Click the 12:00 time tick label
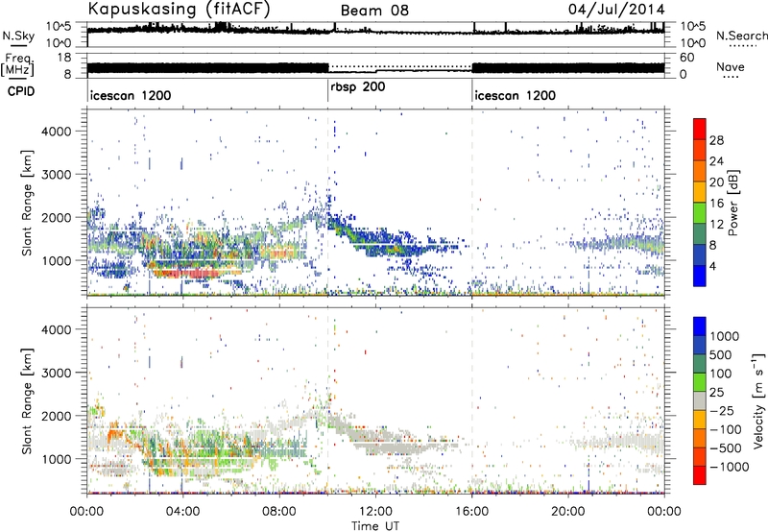Viewport: 768px width, 532px height. [375, 512]
